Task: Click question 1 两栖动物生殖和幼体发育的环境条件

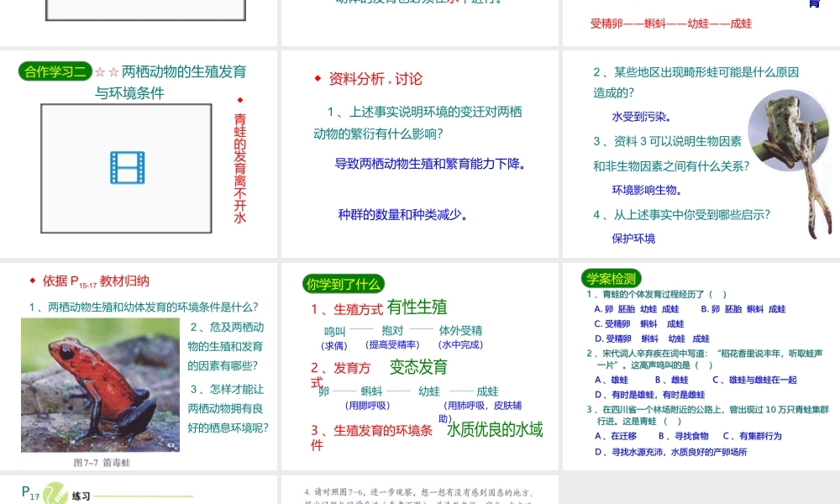Action: click(x=144, y=307)
